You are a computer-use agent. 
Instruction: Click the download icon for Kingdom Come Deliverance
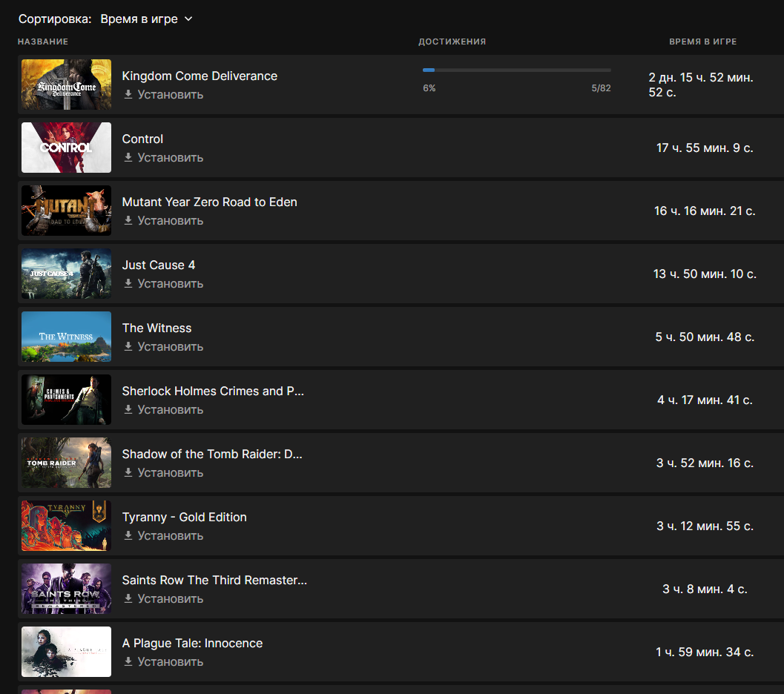(128, 94)
